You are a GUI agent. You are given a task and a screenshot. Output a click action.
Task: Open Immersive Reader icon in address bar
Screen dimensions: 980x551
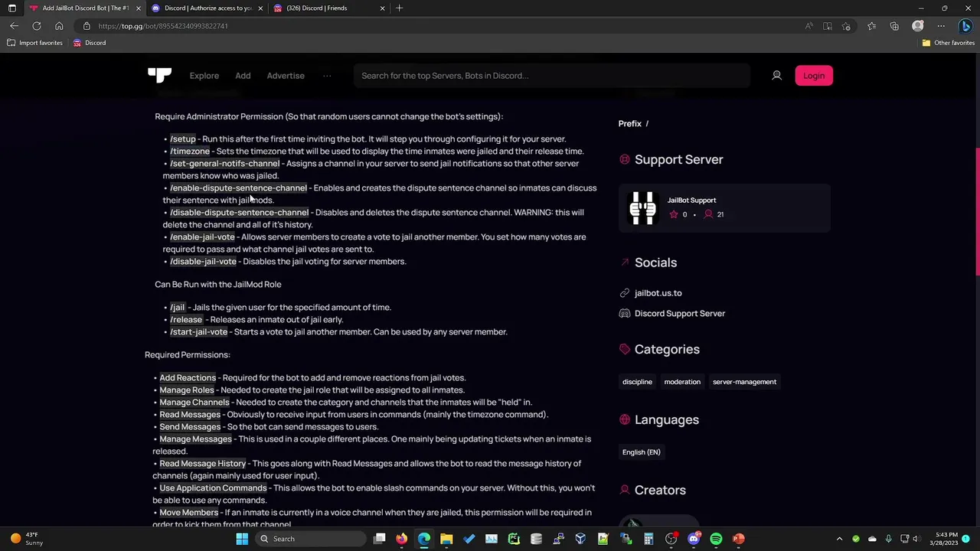(828, 26)
